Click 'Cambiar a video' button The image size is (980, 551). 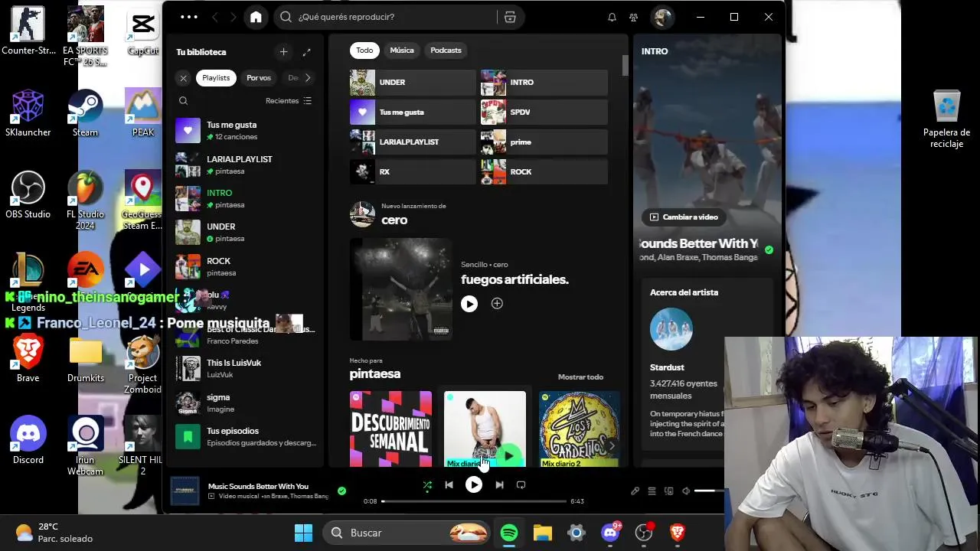[683, 217]
